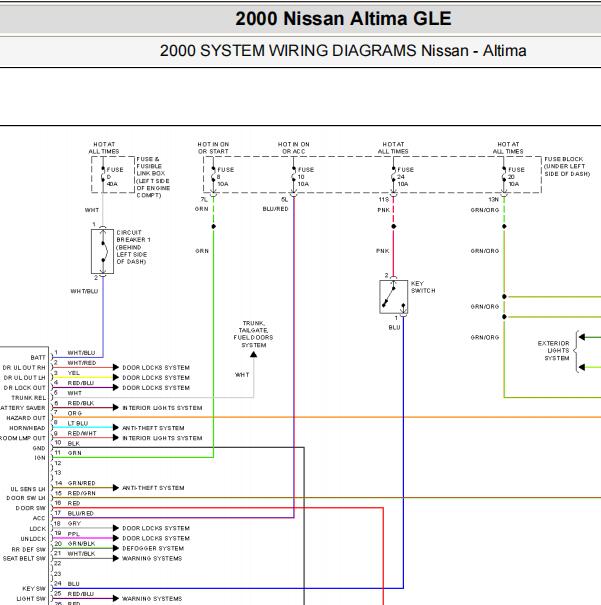The image size is (601, 605).
Task: Click the 'SEAT BELT SW' pin label
Action: click(24, 558)
